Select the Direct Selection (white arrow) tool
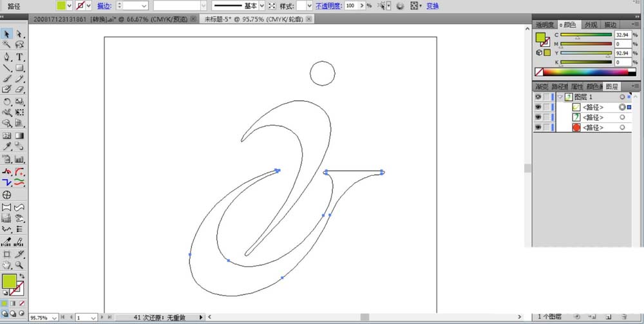 19,34
